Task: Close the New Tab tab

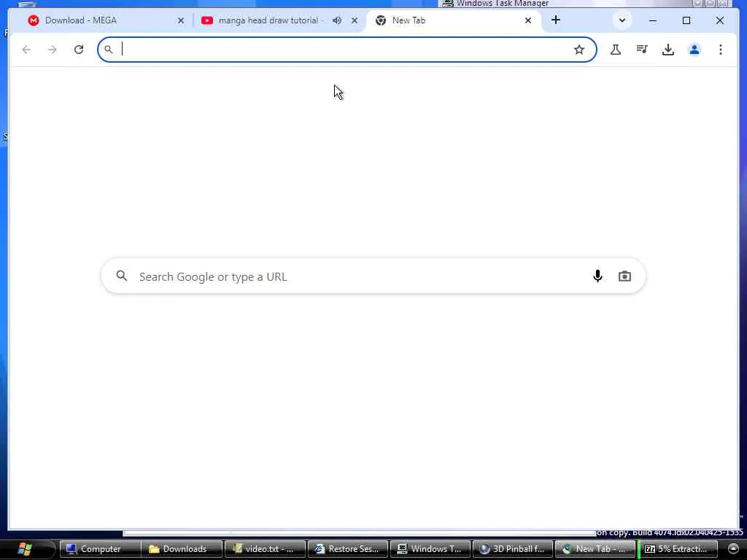Action: click(x=528, y=20)
